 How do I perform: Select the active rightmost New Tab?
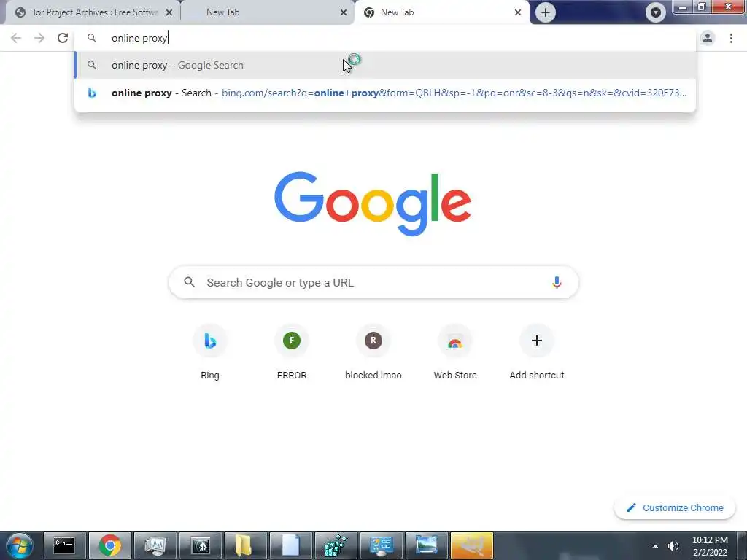[x=441, y=12]
